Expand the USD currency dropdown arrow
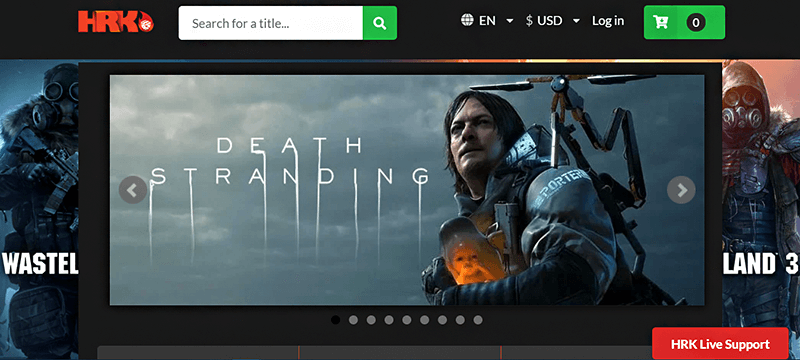This screenshot has width=800, height=360. 576,21
